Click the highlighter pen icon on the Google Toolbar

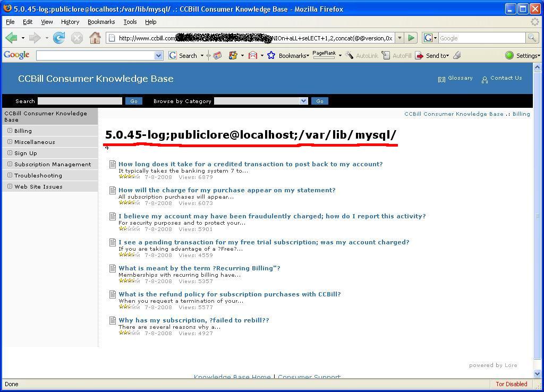coord(457,55)
